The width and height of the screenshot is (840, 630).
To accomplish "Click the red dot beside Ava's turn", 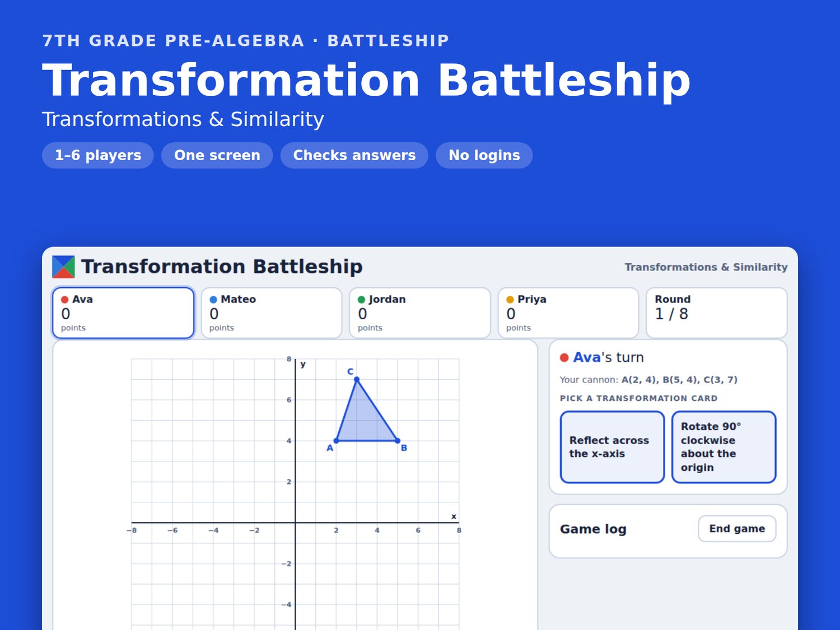I will (564, 357).
